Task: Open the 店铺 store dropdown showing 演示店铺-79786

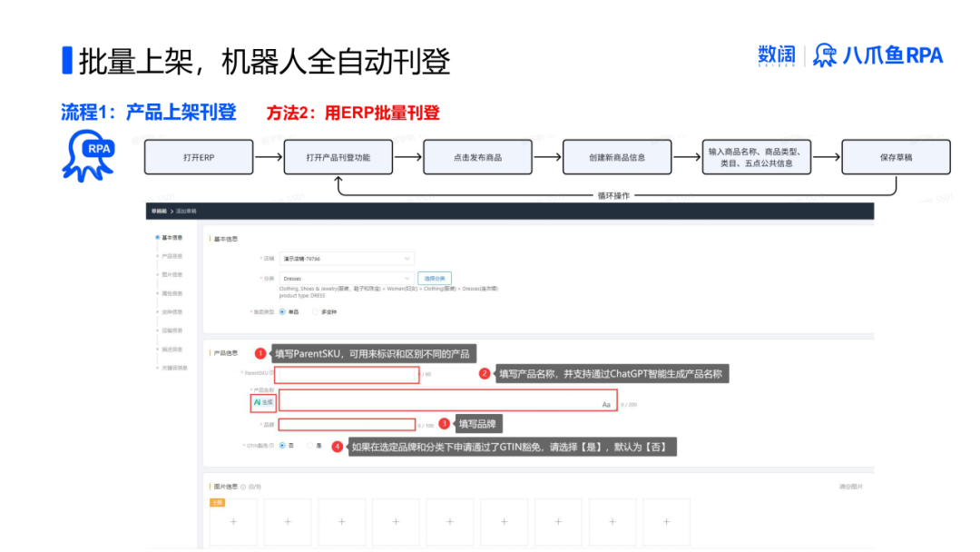Action: [x=347, y=259]
